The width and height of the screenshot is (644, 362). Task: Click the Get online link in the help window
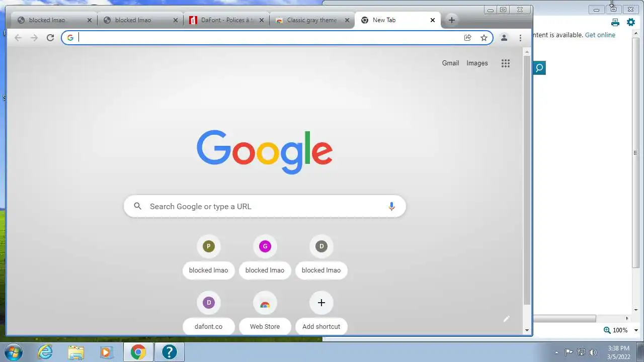click(x=600, y=35)
